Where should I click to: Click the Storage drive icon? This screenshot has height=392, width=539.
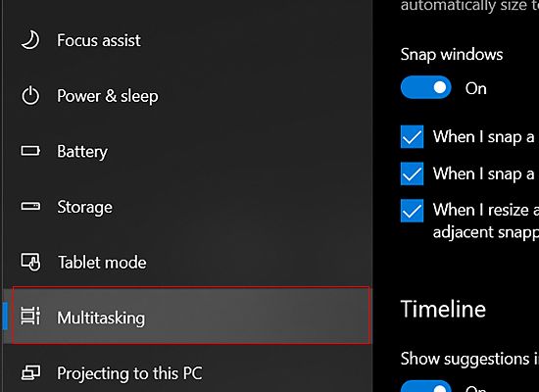[30, 207]
